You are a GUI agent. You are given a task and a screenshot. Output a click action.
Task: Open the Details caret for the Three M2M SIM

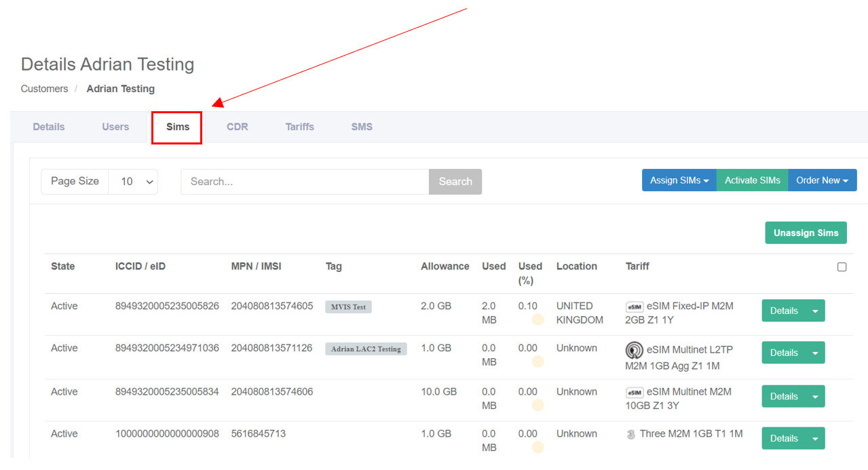click(x=815, y=438)
